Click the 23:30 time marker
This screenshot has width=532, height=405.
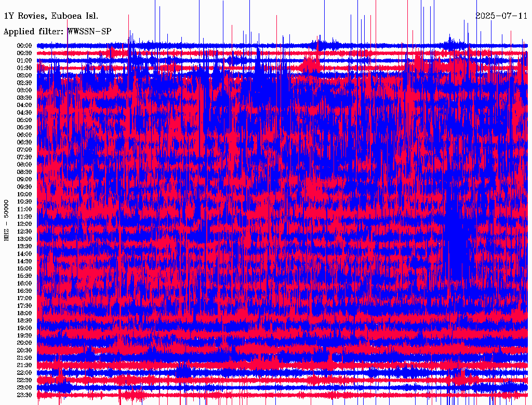tap(25, 395)
